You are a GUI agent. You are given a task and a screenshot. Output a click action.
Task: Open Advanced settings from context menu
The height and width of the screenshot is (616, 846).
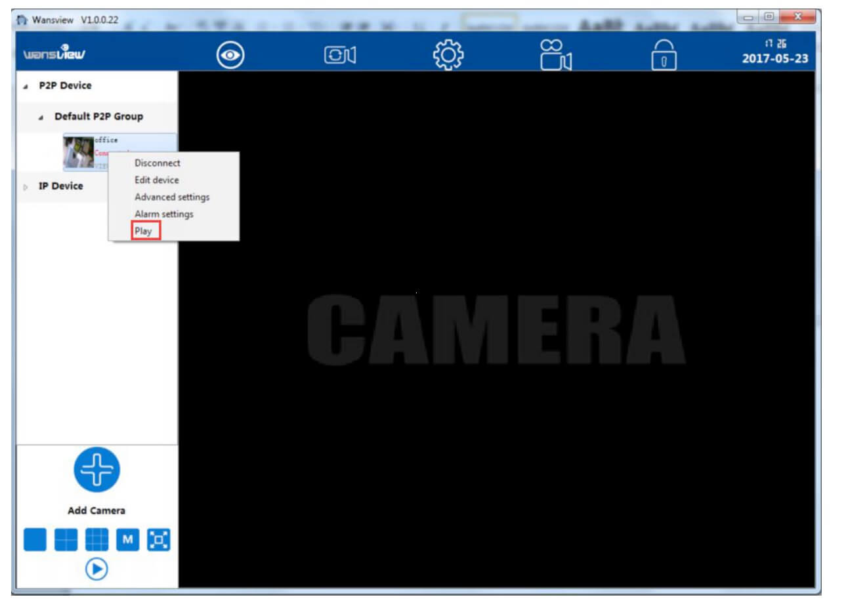172,197
